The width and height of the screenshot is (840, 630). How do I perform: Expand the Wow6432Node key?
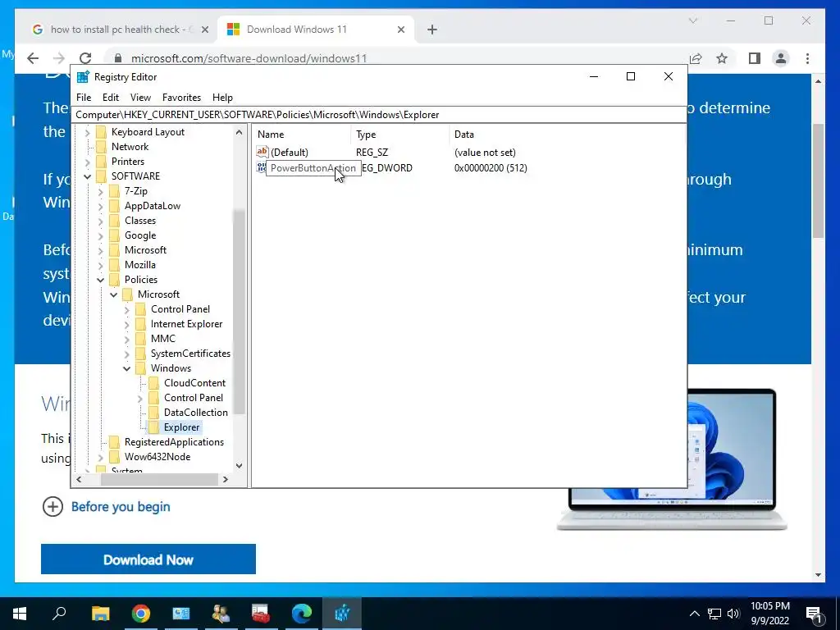point(101,457)
